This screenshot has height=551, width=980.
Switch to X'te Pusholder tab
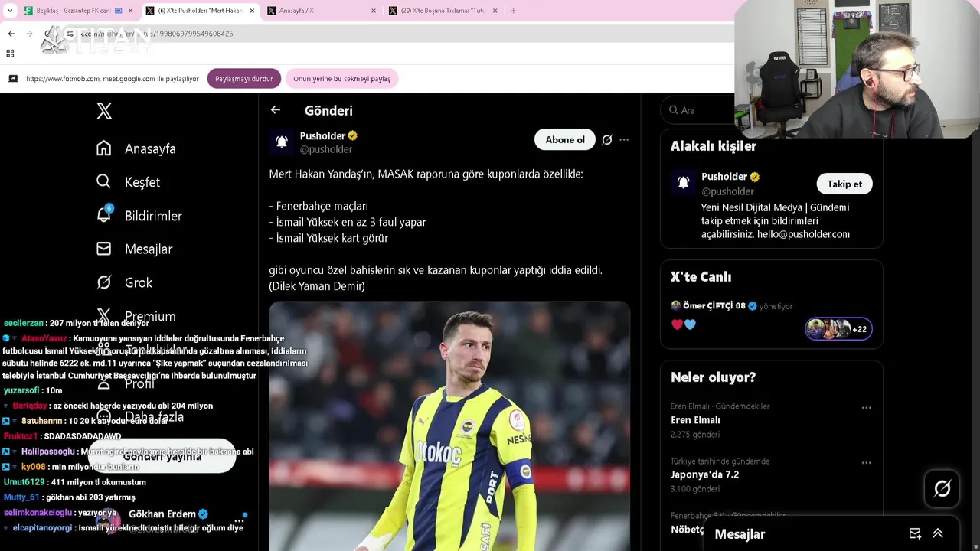pyautogui.click(x=201, y=11)
